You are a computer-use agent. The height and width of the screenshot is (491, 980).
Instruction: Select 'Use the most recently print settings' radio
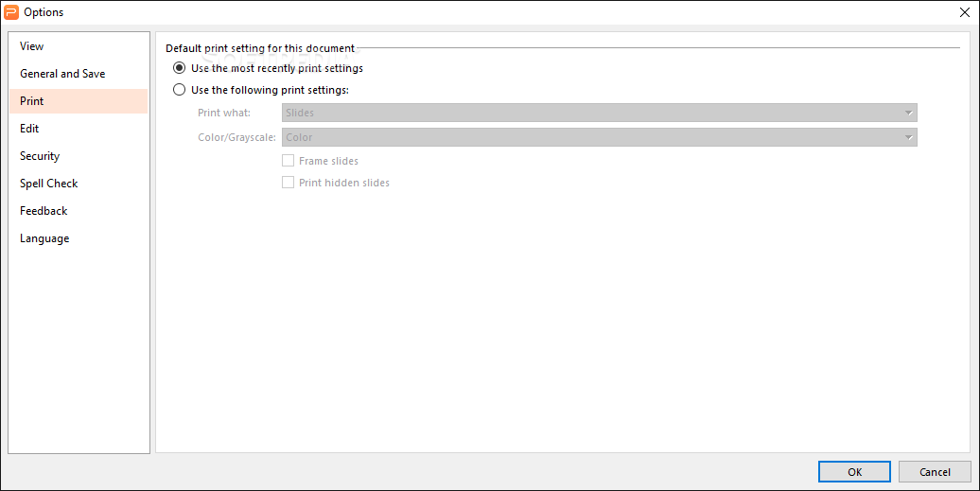pos(180,67)
